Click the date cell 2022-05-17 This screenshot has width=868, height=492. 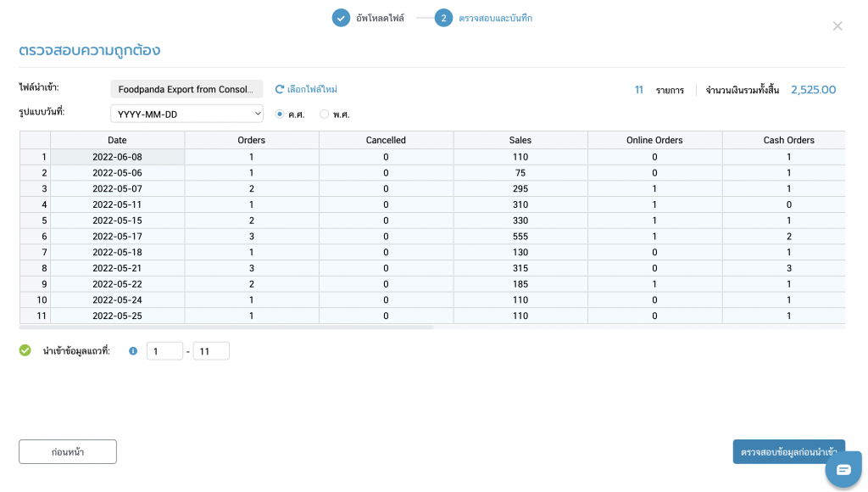pyautogui.click(x=117, y=236)
